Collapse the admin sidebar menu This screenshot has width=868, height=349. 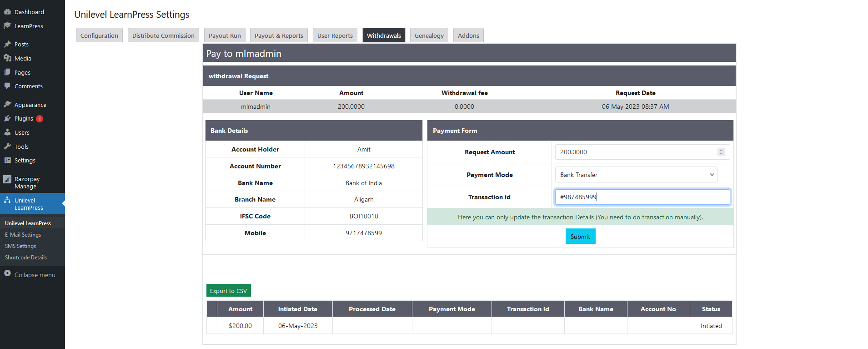point(30,275)
